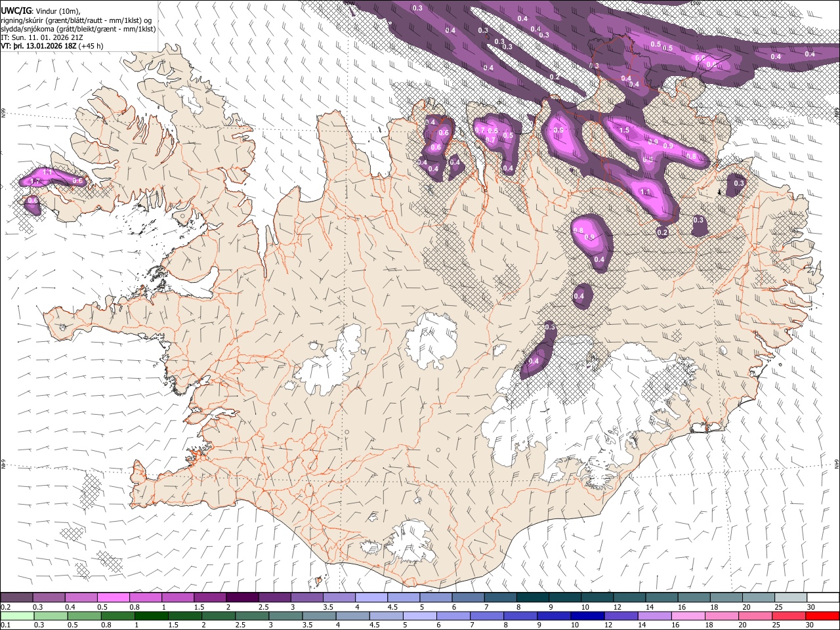Pick the 0.5 swatch in the green rain legend
The height and width of the screenshot is (630, 840).
point(84,616)
